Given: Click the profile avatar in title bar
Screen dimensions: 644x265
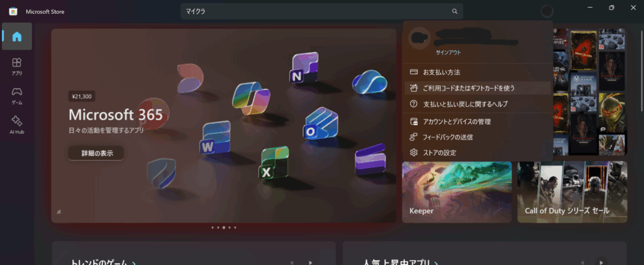Looking at the screenshot, I should coord(547,11).
